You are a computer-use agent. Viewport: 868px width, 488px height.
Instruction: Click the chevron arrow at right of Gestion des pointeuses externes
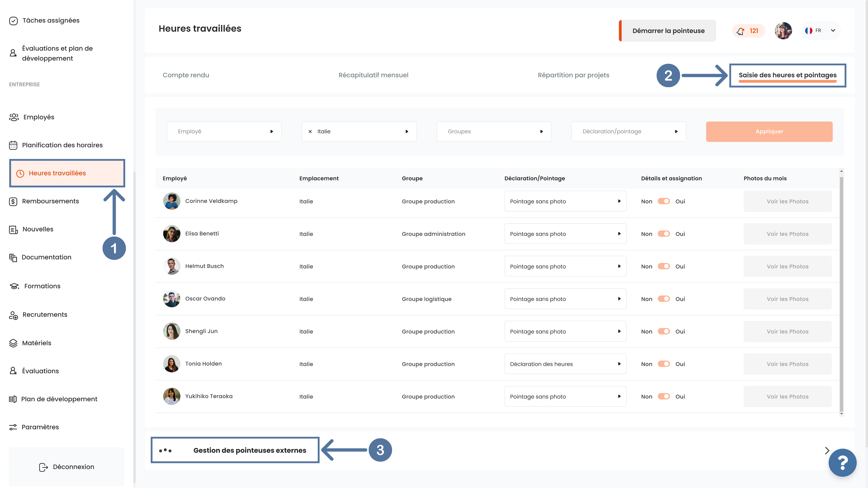[x=827, y=450]
